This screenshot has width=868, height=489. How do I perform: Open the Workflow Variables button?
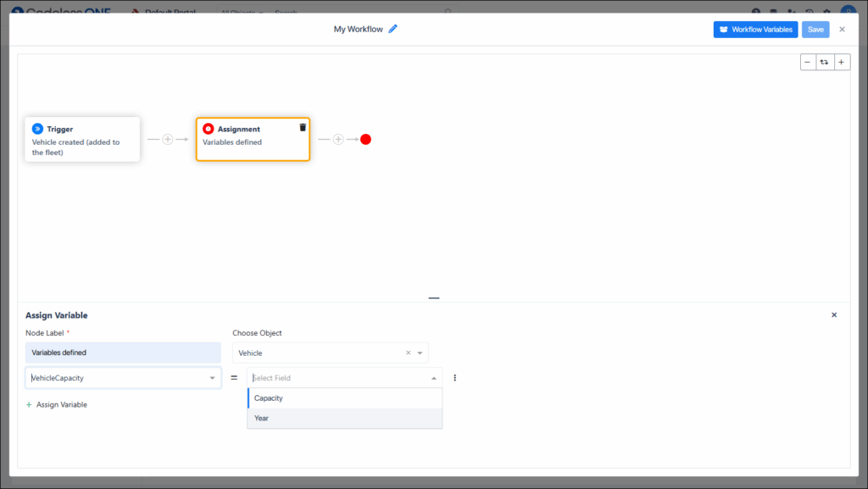coord(755,29)
